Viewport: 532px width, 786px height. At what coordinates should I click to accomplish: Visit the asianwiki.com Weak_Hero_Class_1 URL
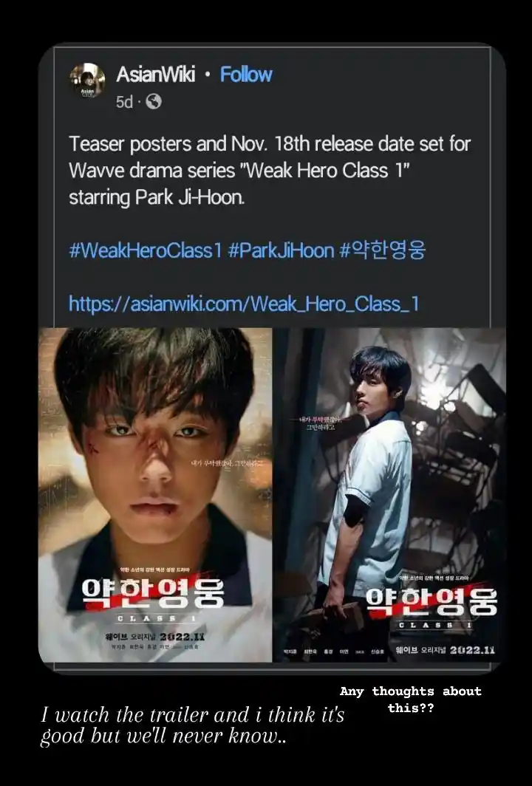click(x=244, y=304)
